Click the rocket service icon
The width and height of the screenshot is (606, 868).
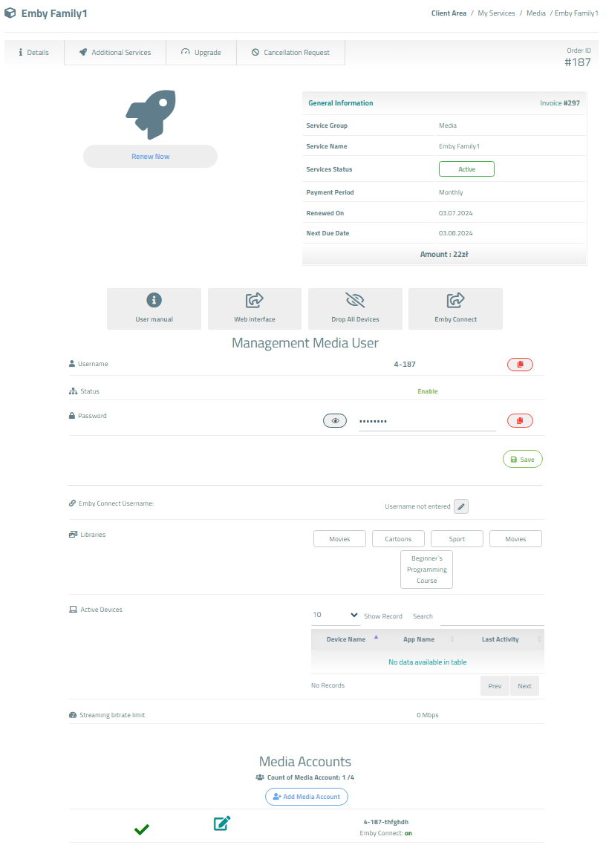[151, 114]
